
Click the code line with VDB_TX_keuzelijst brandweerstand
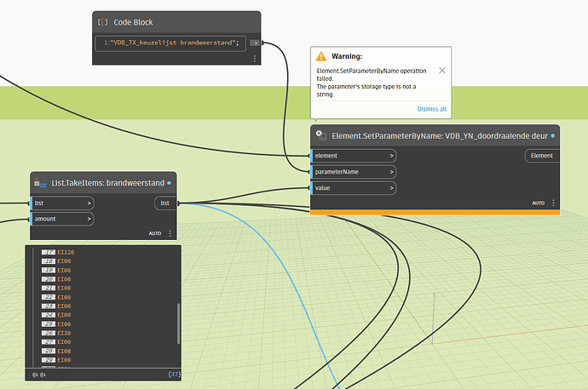pyautogui.click(x=176, y=42)
